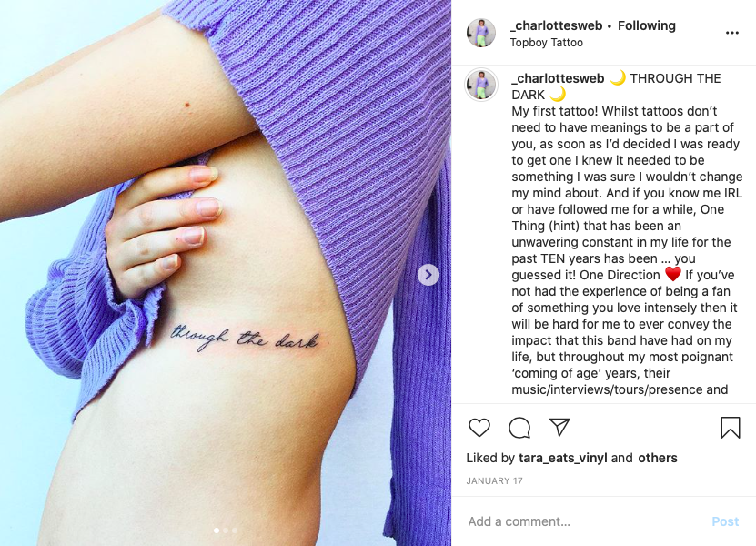The height and width of the screenshot is (546, 756).
Task: Share the post via paper plane icon
Action: 559,427
